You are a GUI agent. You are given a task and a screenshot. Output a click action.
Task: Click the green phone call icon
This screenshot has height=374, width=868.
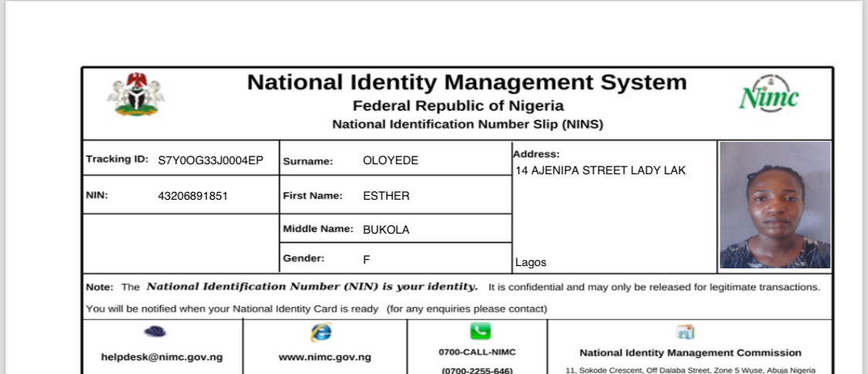(x=480, y=332)
